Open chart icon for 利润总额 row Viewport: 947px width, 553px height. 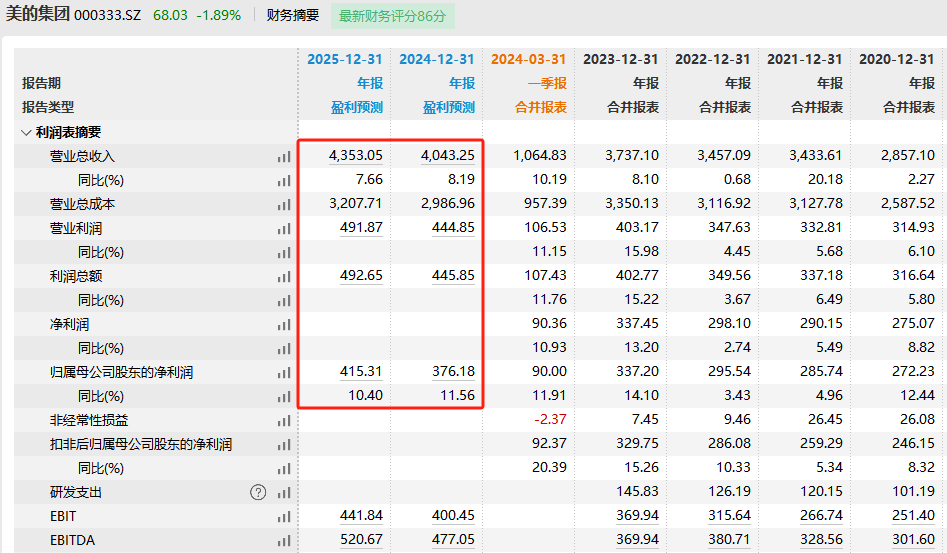[284, 277]
